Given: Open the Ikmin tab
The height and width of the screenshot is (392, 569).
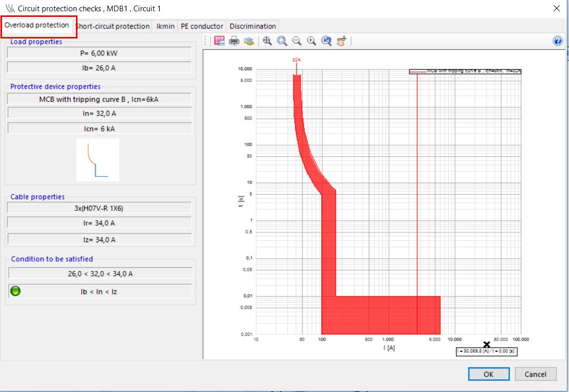Looking at the screenshot, I should (165, 26).
